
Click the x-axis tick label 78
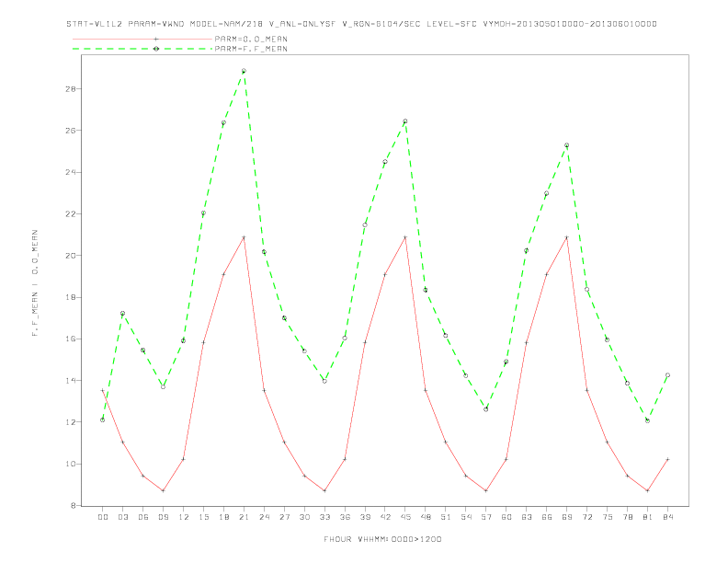pyautogui.click(x=628, y=517)
